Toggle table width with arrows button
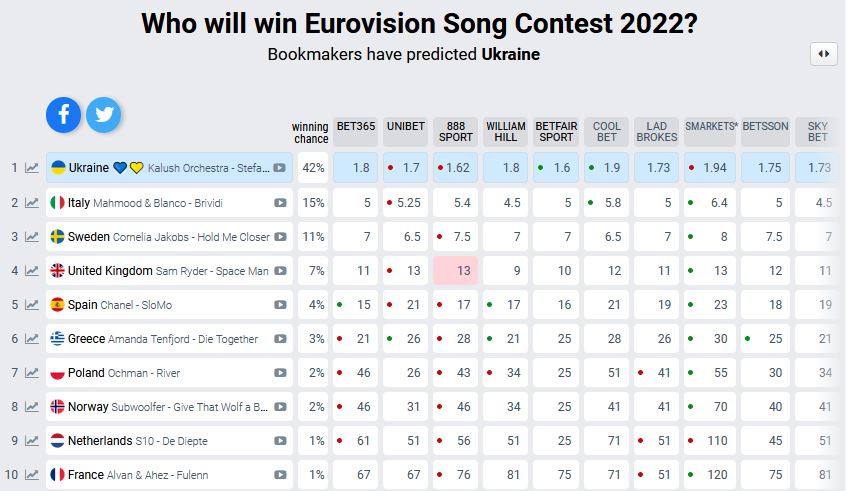The height and width of the screenshot is (491, 847). coord(823,54)
